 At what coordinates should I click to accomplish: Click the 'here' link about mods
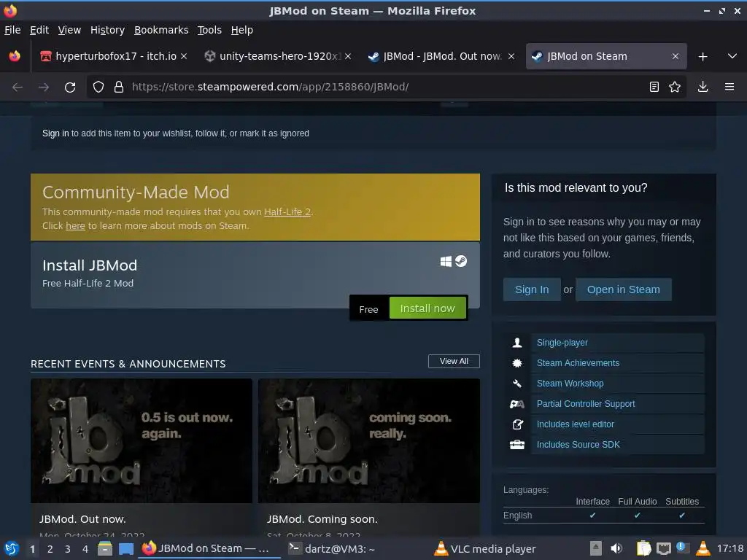coord(75,226)
